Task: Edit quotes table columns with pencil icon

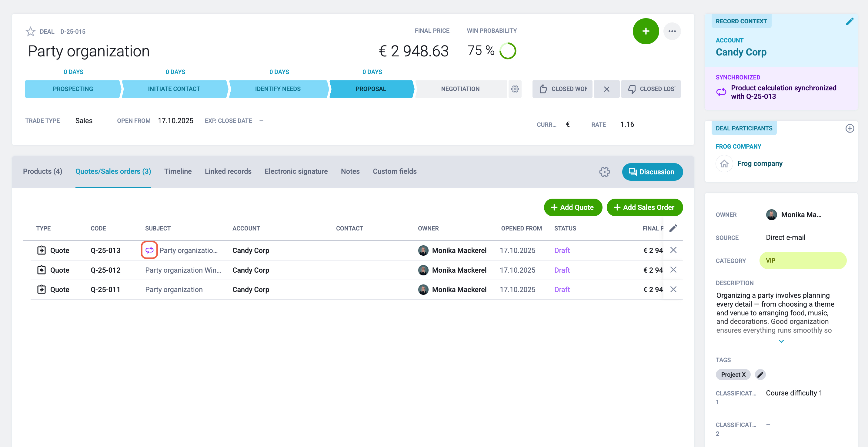Action: tap(673, 229)
